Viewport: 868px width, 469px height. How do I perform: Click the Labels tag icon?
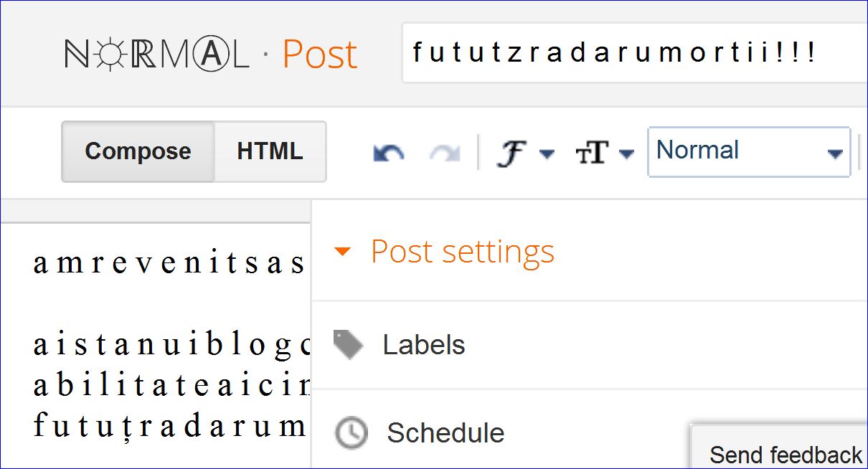tap(349, 345)
